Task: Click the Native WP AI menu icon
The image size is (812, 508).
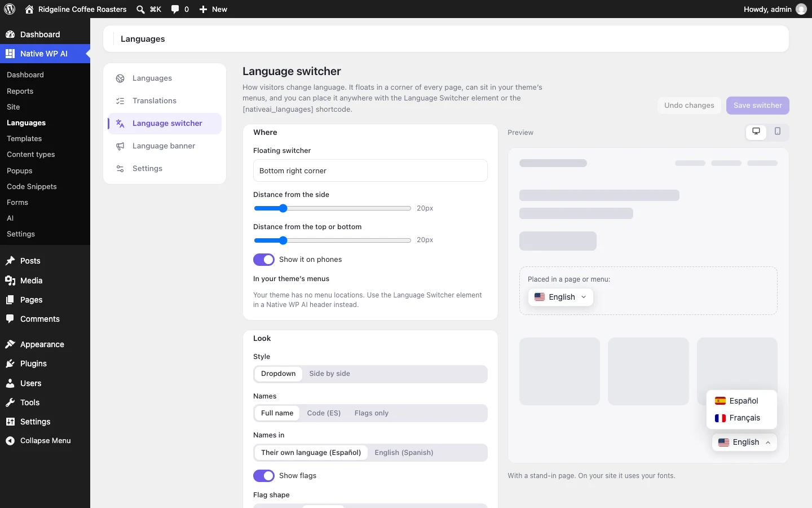Action: click(x=10, y=54)
